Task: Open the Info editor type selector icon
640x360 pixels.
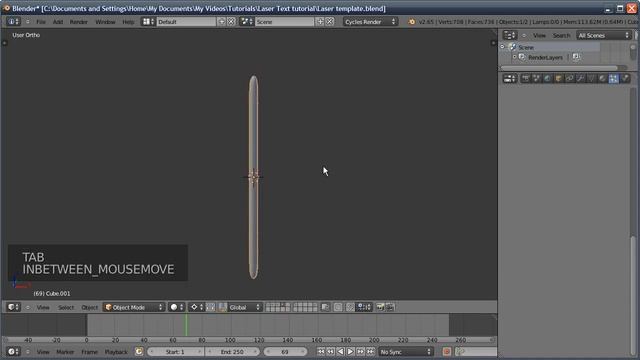Action: click(13, 22)
